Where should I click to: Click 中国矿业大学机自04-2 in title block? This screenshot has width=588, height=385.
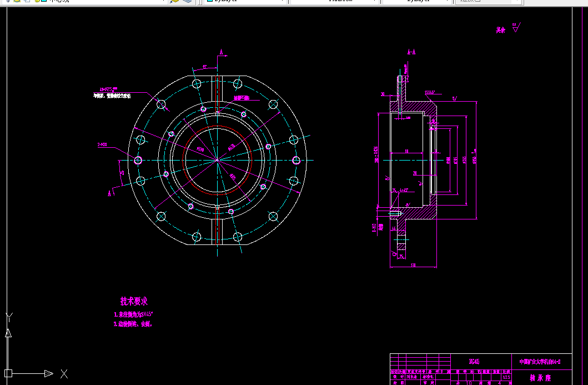point(540,362)
